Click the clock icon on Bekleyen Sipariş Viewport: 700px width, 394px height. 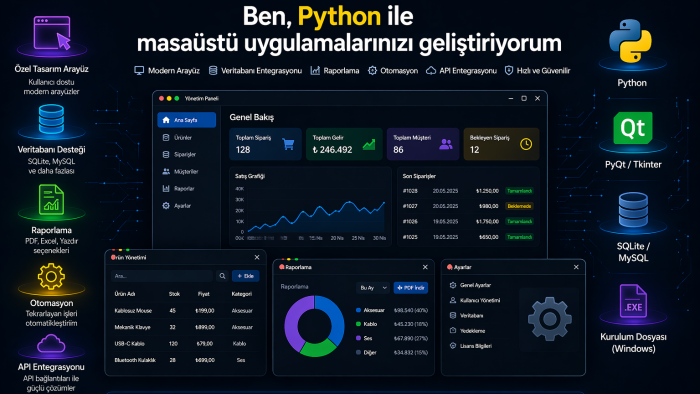pyautogui.click(x=526, y=144)
